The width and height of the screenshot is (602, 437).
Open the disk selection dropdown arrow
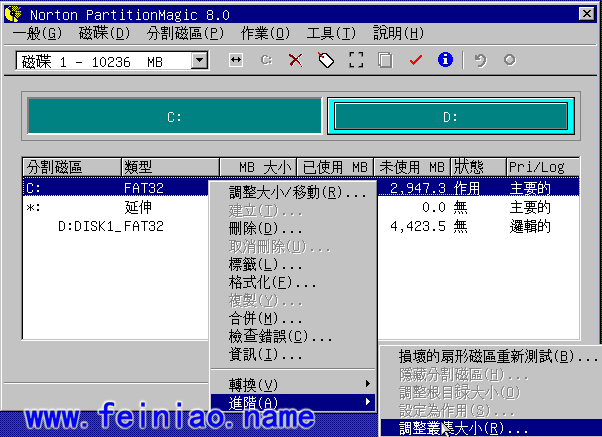199,61
